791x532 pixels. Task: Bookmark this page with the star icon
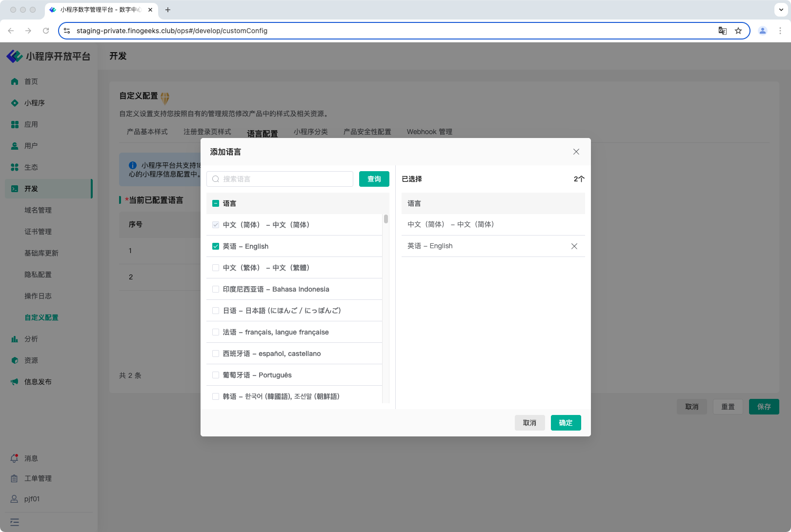coord(738,31)
